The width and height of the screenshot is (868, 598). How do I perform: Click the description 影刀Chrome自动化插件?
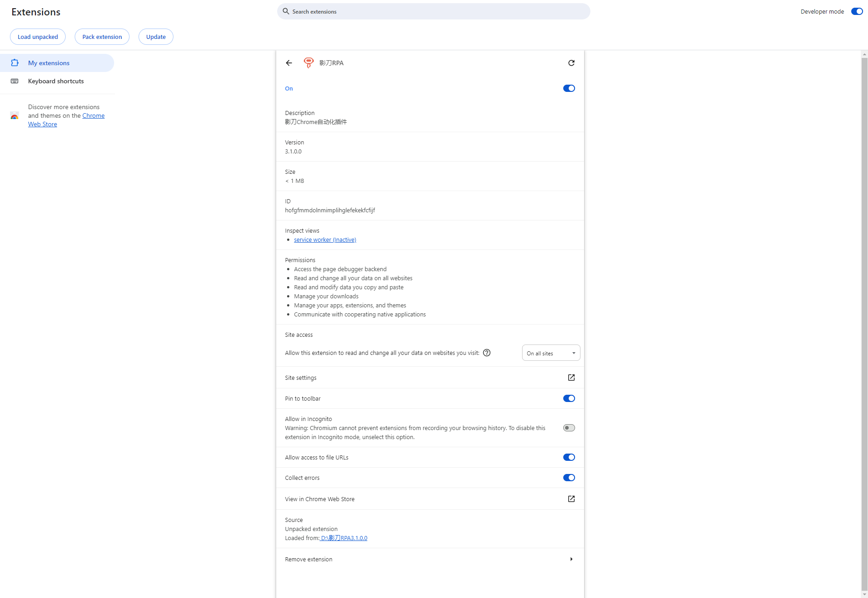[x=316, y=122]
